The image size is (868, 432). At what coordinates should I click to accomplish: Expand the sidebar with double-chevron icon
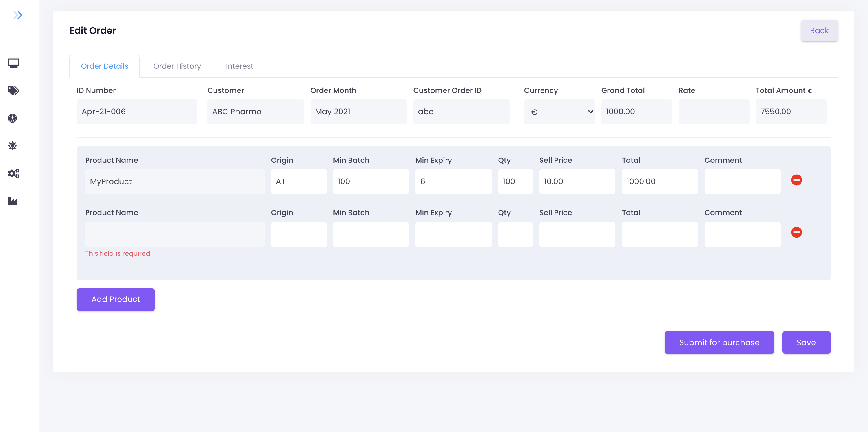pyautogui.click(x=17, y=15)
